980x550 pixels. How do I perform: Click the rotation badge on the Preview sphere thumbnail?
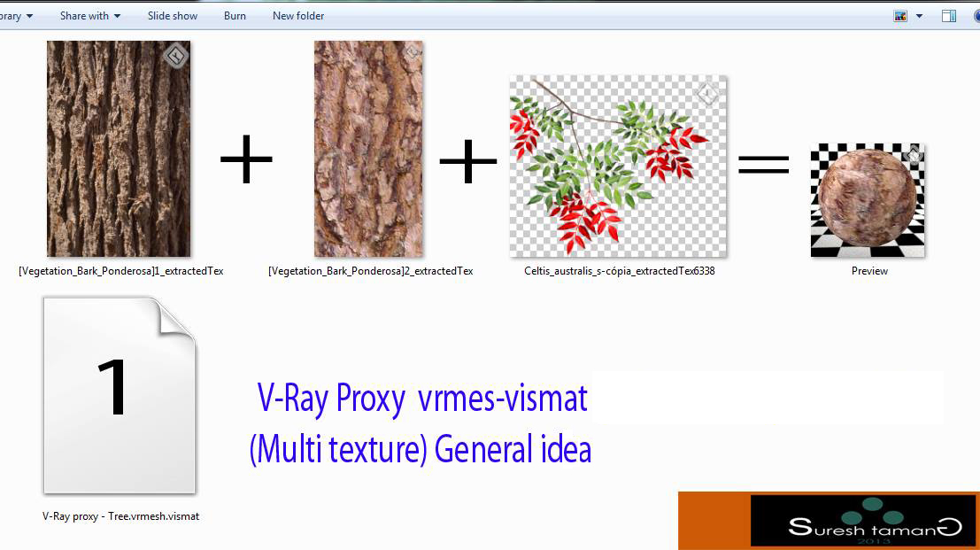[913, 154]
